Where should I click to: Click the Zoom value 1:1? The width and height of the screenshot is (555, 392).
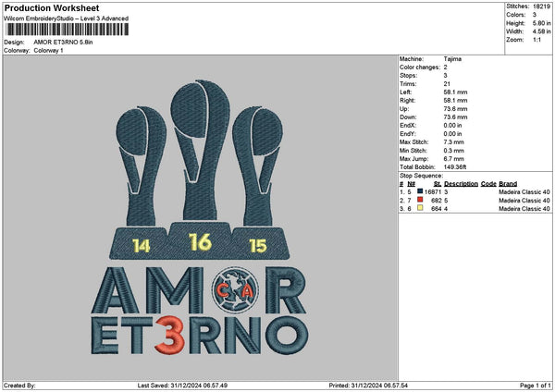pos(536,40)
